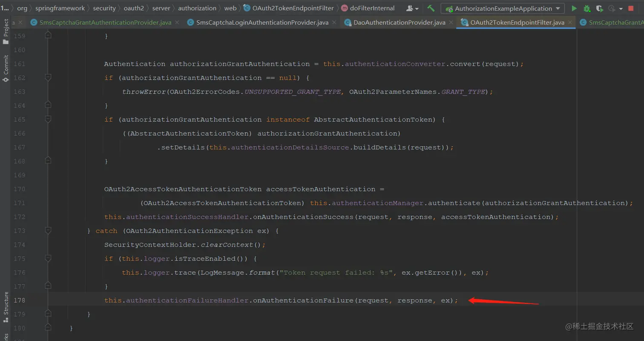Open the dropdown next to the user icon
The height and width of the screenshot is (341, 644).
(x=417, y=8)
